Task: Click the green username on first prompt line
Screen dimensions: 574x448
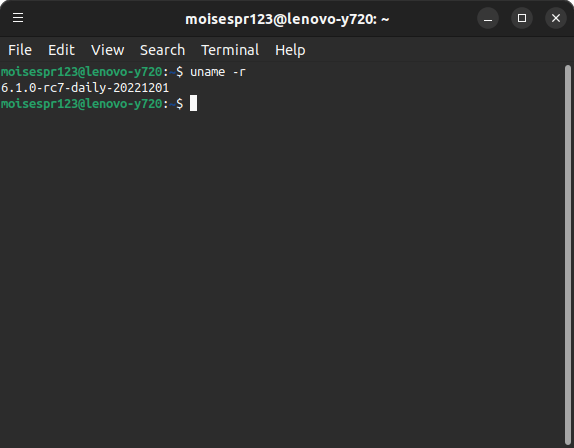Action: click(x=81, y=72)
